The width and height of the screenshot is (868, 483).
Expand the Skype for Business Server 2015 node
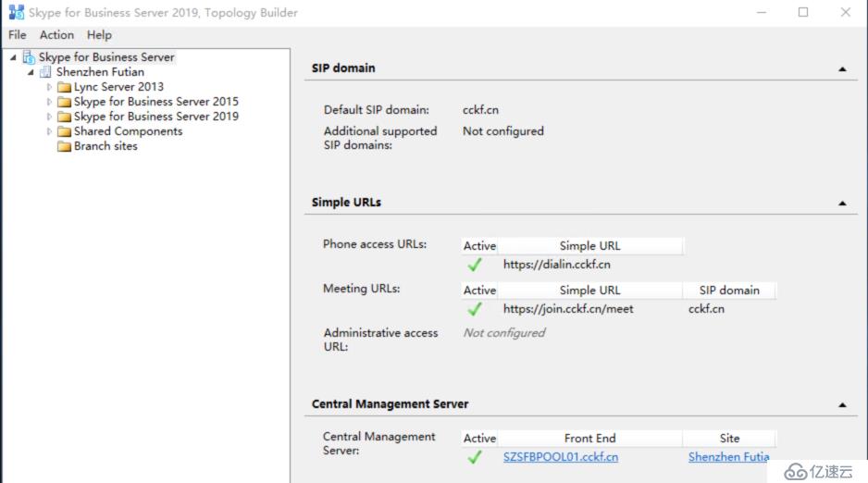point(49,102)
